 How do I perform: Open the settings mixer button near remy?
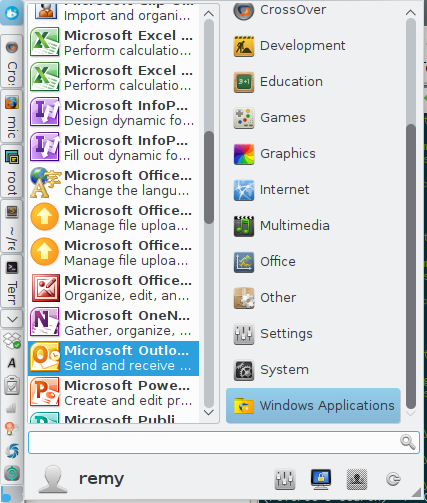click(285, 479)
